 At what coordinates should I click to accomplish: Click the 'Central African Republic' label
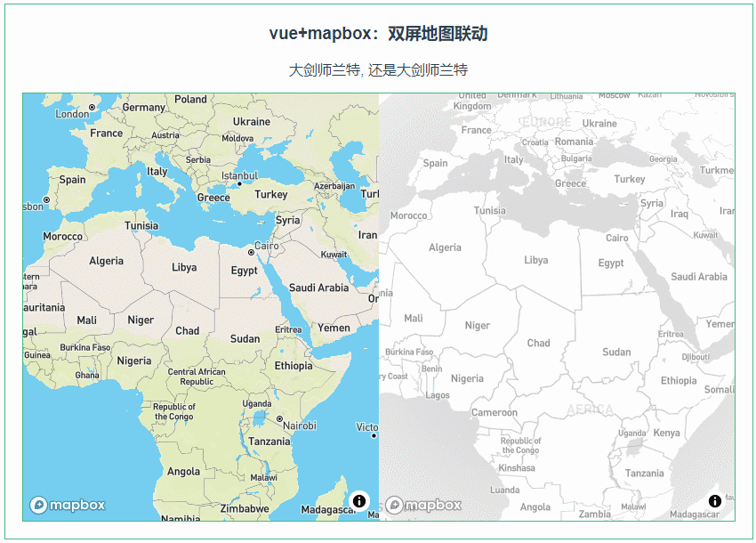197,377
